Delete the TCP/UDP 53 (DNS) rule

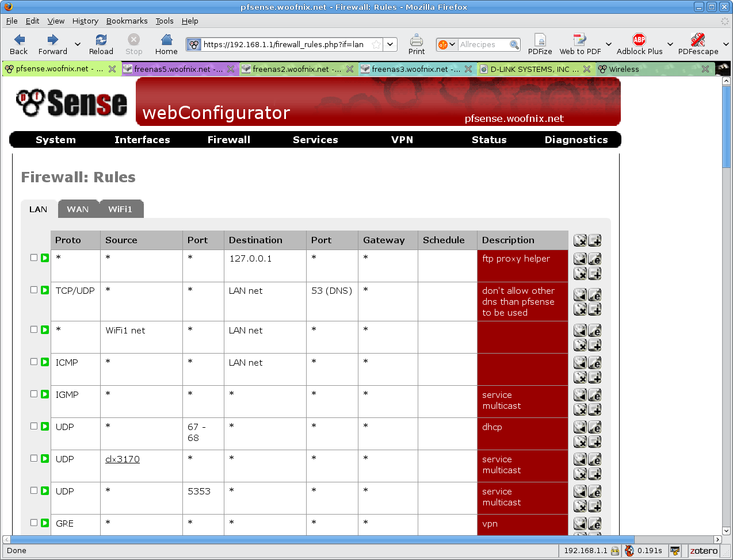[x=580, y=309]
